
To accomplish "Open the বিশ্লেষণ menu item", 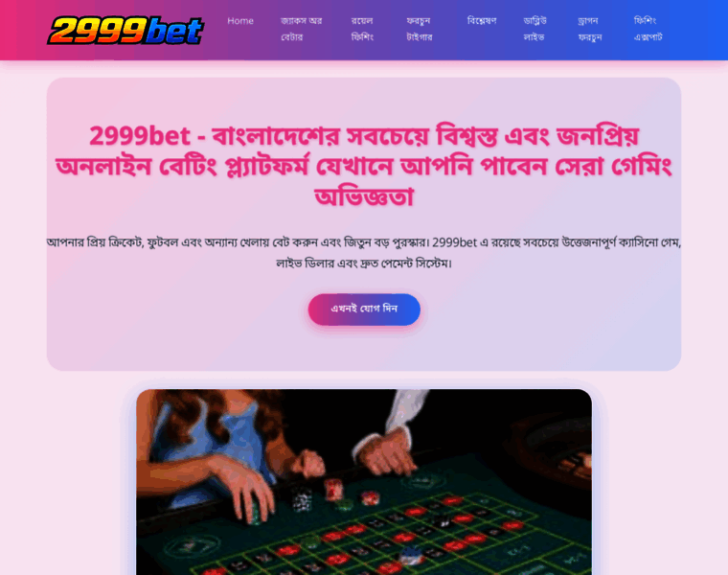I will pyautogui.click(x=482, y=21).
